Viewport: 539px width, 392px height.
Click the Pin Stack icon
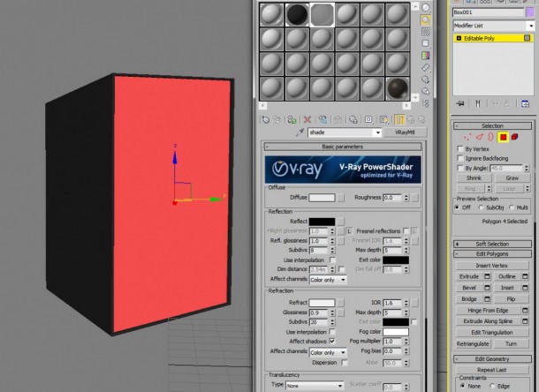[460, 103]
